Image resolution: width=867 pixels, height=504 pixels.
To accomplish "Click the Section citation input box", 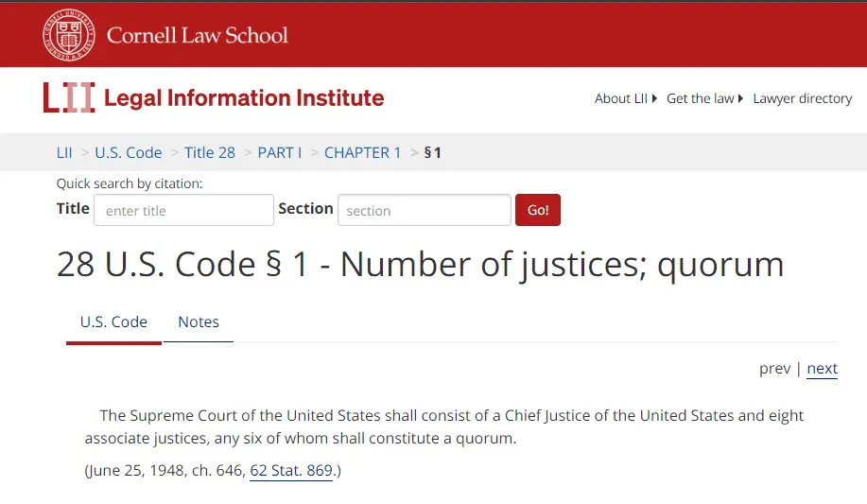I will point(424,210).
